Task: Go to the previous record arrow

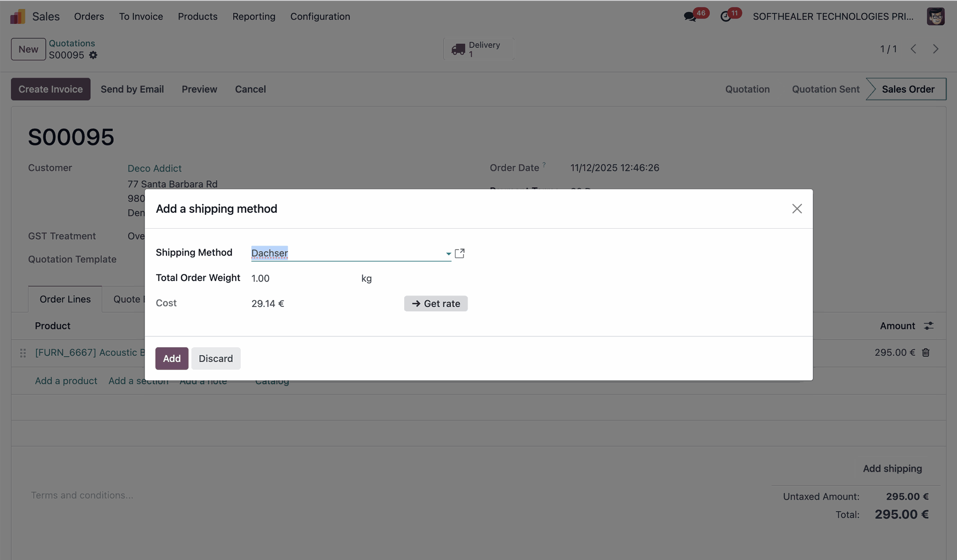Action: point(913,49)
